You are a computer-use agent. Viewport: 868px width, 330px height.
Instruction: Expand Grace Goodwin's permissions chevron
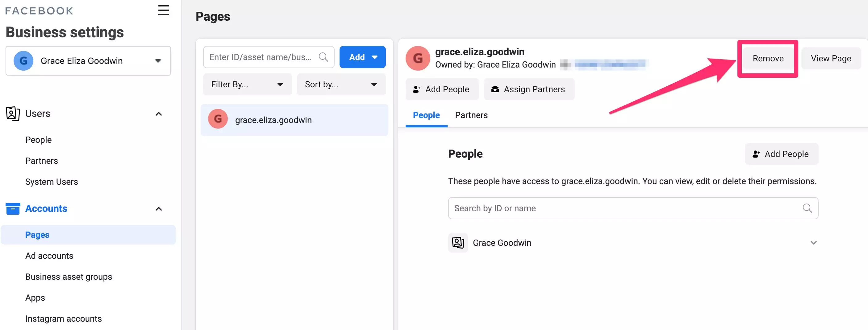pos(813,242)
